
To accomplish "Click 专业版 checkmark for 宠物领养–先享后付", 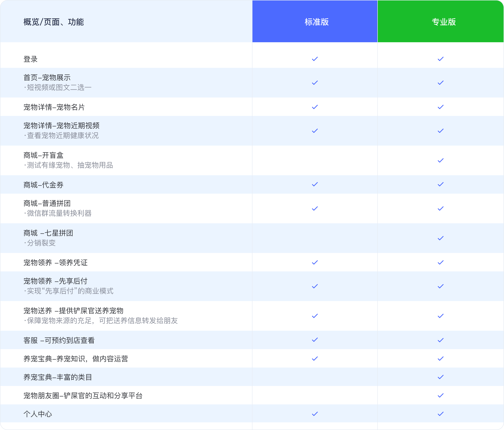I will [x=441, y=286].
